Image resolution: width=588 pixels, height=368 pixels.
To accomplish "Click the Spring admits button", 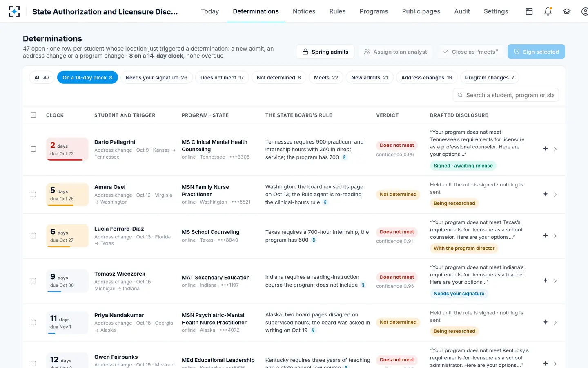I will (x=325, y=52).
